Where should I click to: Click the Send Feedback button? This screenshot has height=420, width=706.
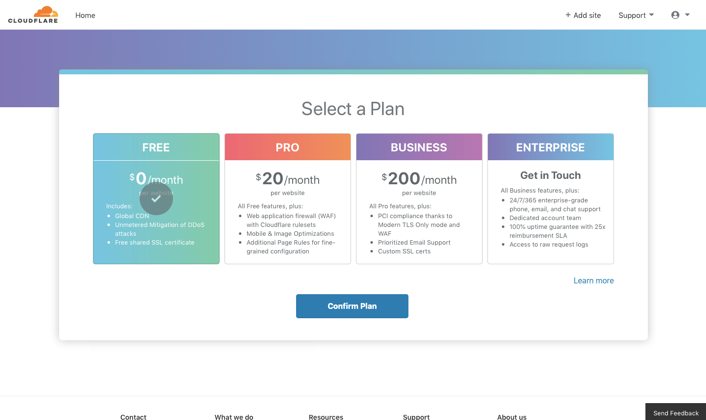(x=675, y=412)
